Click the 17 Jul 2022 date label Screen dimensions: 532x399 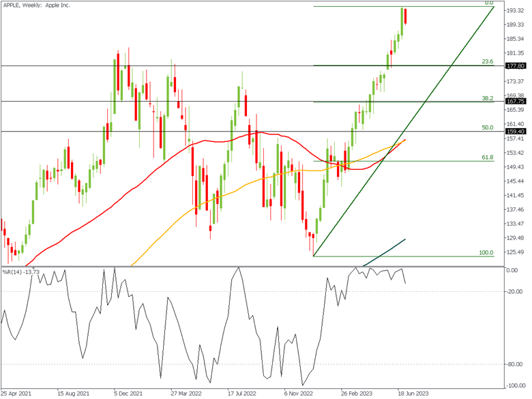(242, 394)
